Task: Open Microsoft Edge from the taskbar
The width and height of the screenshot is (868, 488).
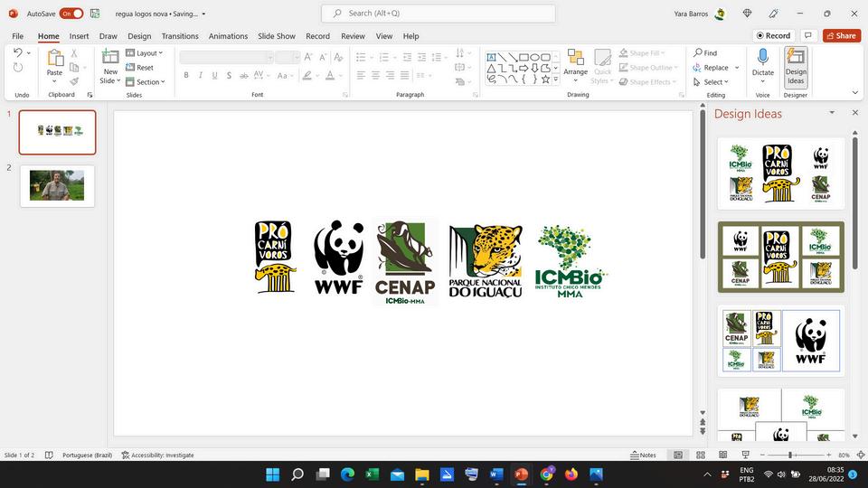Action: point(347,474)
